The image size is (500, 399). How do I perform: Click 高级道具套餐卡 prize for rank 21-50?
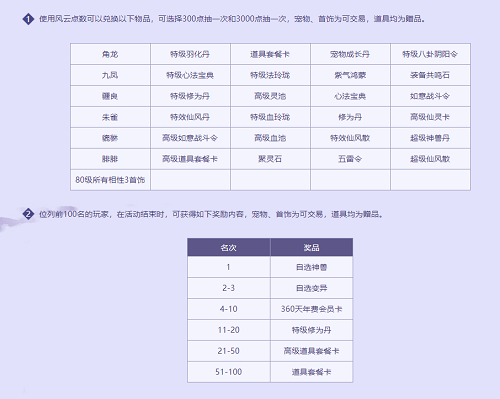point(312,351)
